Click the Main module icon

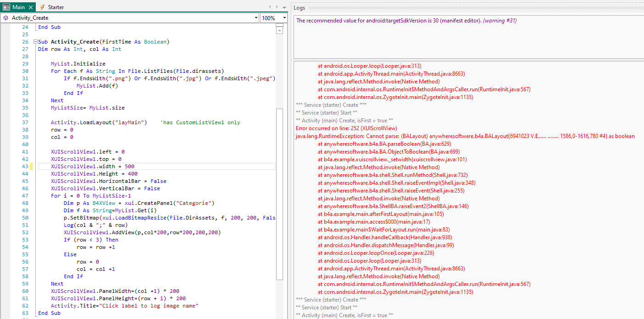pyautogui.click(x=6, y=7)
